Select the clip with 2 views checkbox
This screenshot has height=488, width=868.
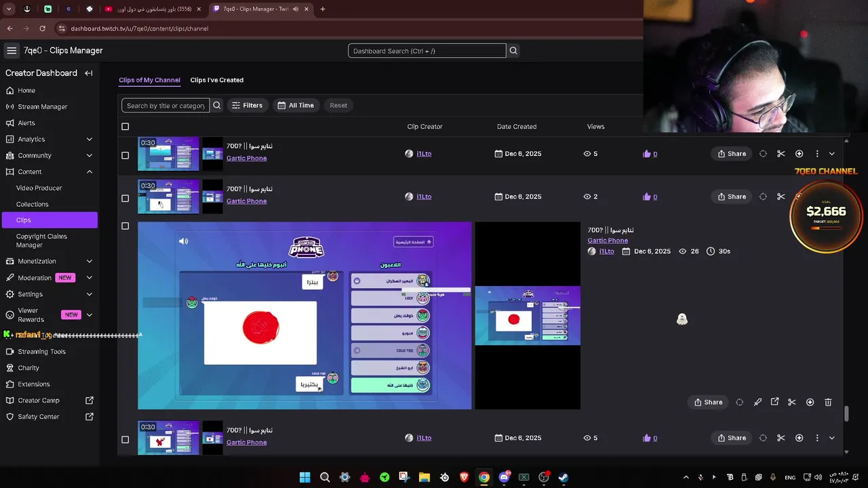(x=125, y=199)
